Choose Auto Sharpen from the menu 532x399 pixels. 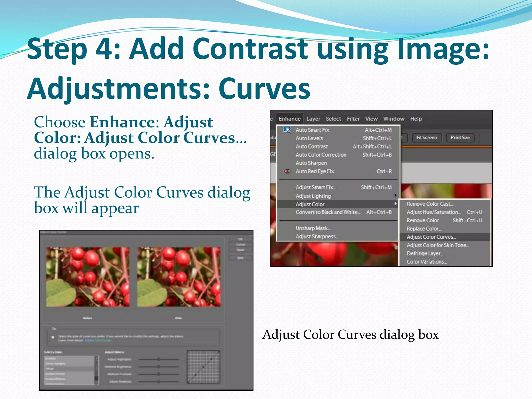338,163
